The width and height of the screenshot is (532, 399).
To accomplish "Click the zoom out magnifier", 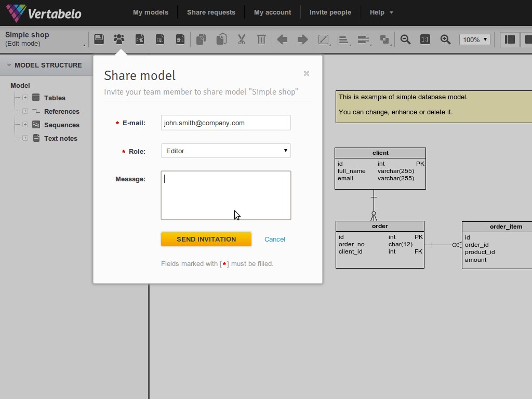I will tap(405, 39).
